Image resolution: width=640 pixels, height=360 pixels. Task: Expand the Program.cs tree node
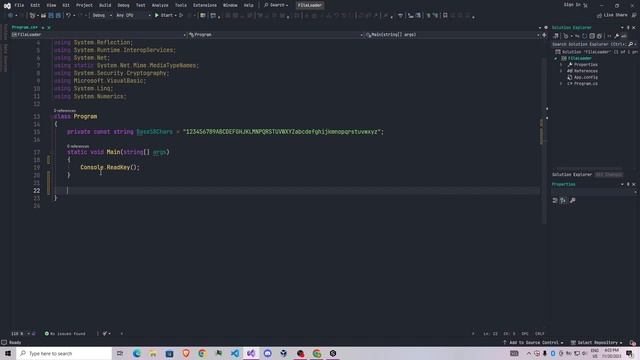tap(561, 84)
